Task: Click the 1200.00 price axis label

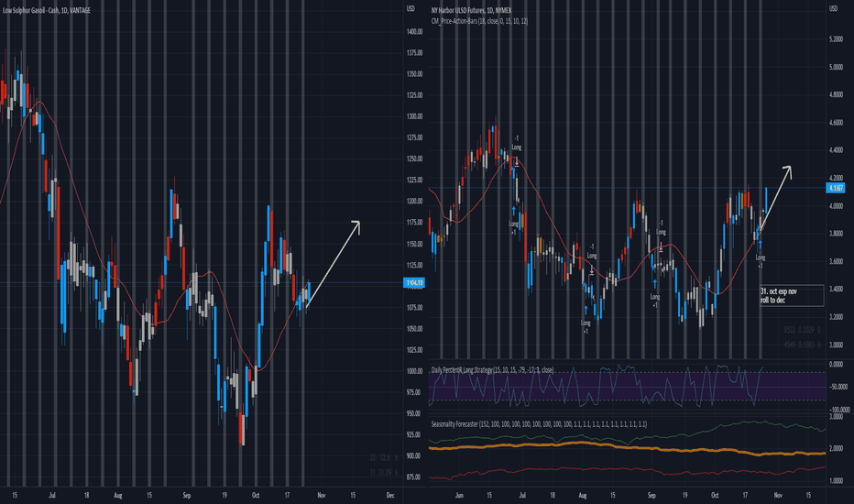Action: (414, 201)
